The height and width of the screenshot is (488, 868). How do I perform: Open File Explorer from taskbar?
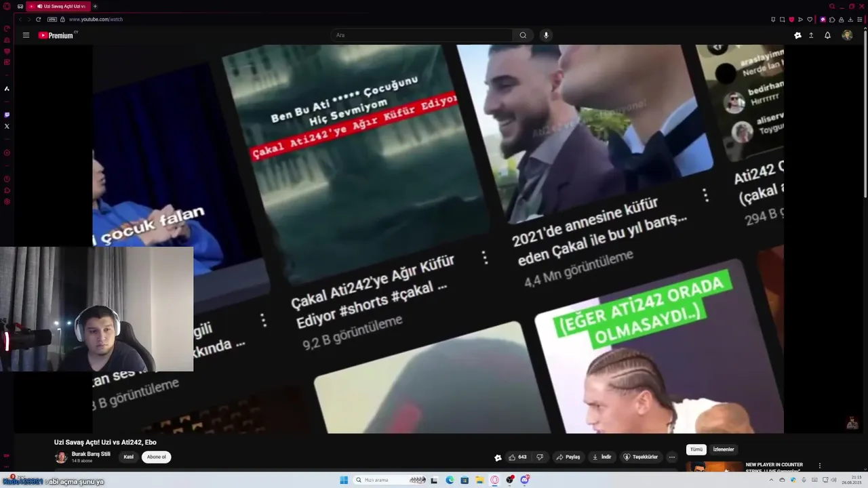point(479,480)
